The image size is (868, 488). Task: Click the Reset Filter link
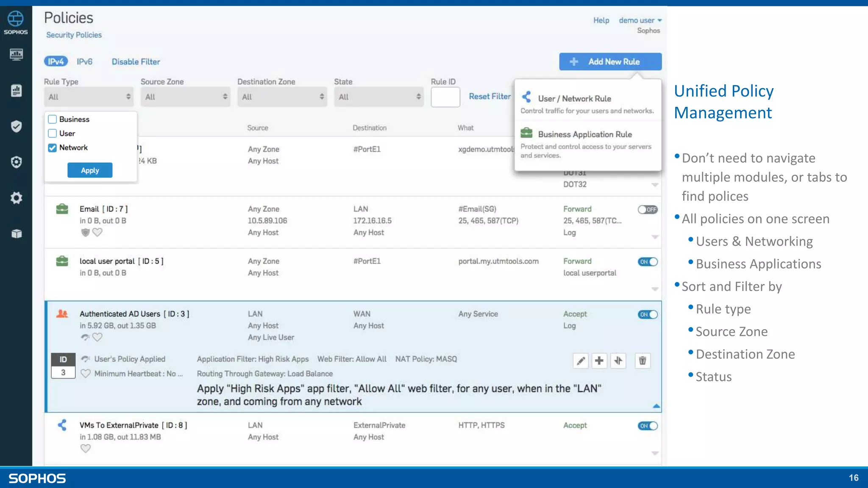[490, 96]
